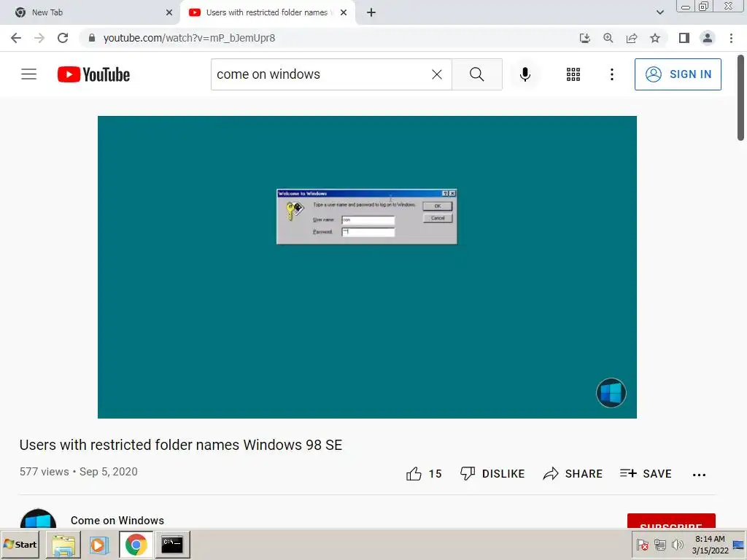Open the zoom magnifier in address bar

tap(608, 38)
